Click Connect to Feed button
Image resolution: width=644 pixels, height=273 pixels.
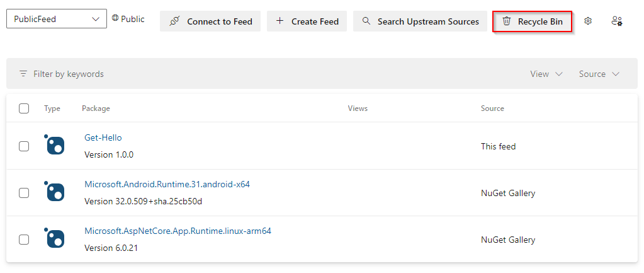(x=210, y=21)
